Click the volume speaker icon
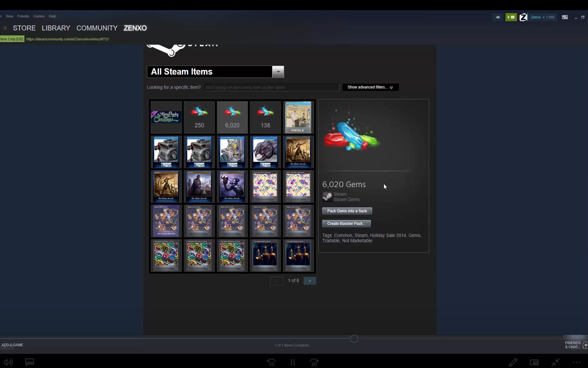The height and width of the screenshot is (368, 588). point(8,362)
